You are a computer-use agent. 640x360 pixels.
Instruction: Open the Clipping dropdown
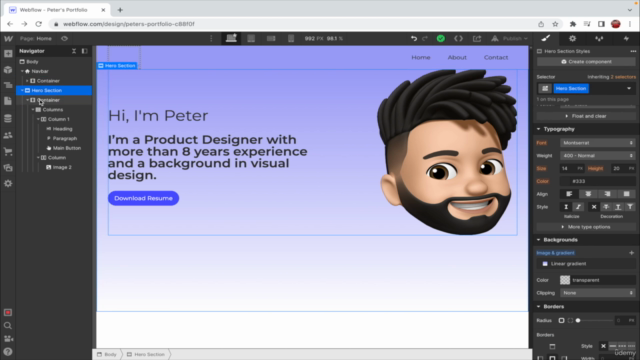pos(598,293)
